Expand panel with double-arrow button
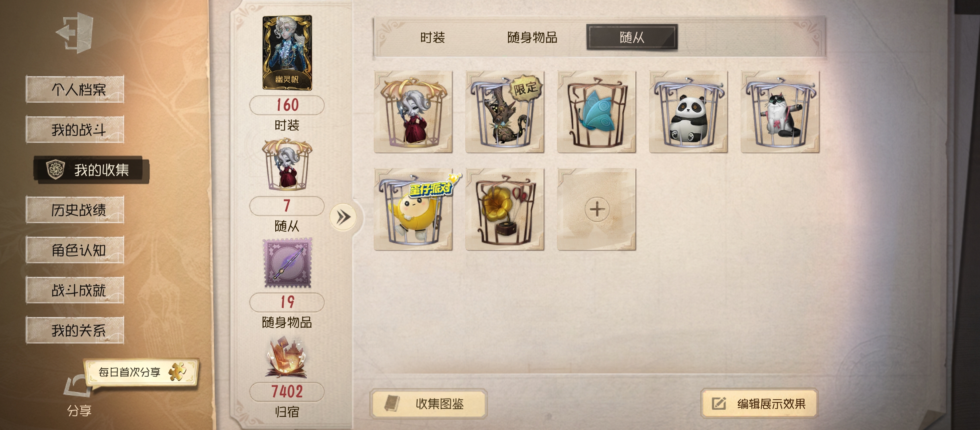Viewport: 980px width, 430px height. point(343,217)
